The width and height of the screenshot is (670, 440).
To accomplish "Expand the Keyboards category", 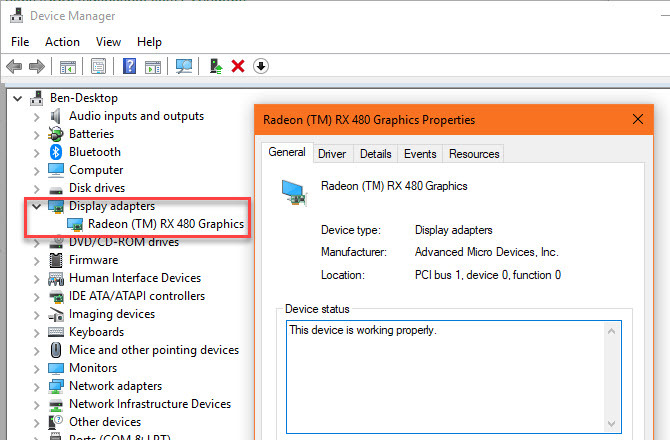I will click(37, 332).
